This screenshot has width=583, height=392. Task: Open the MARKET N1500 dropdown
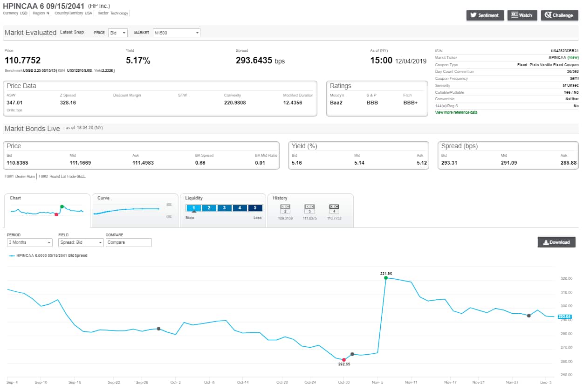click(176, 33)
